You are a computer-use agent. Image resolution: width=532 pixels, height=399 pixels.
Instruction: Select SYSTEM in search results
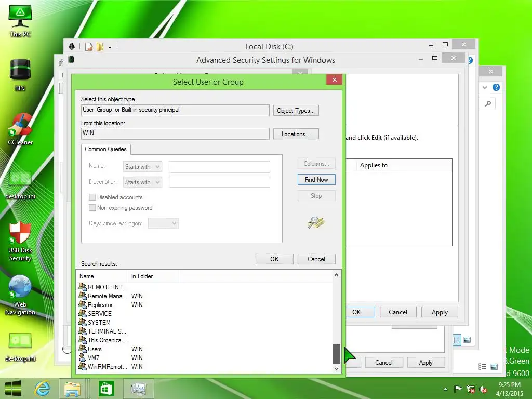click(x=95, y=322)
